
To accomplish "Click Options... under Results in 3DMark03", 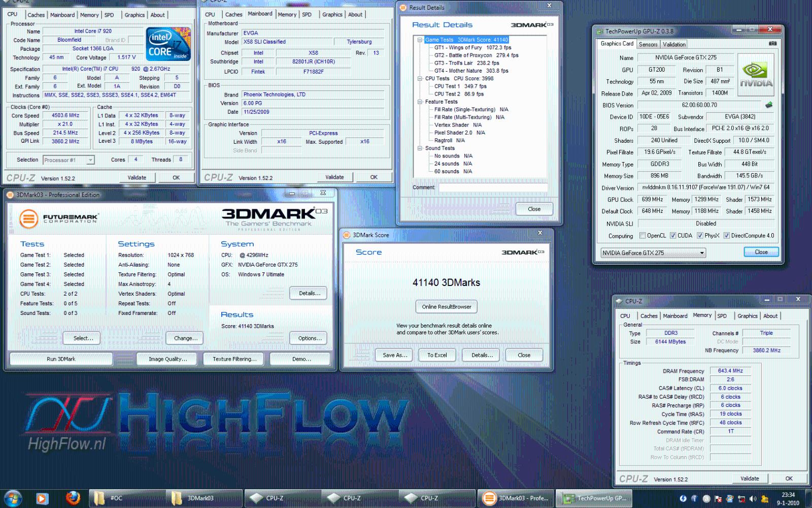I will point(310,338).
